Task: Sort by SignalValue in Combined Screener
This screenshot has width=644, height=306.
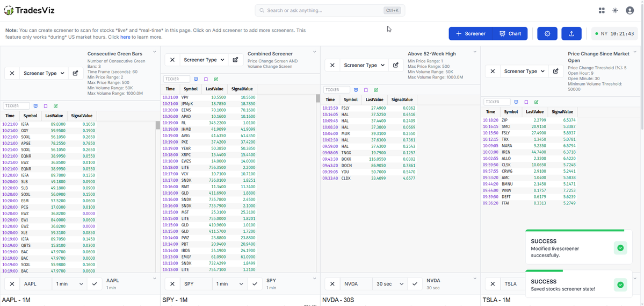Action: [x=242, y=89]
